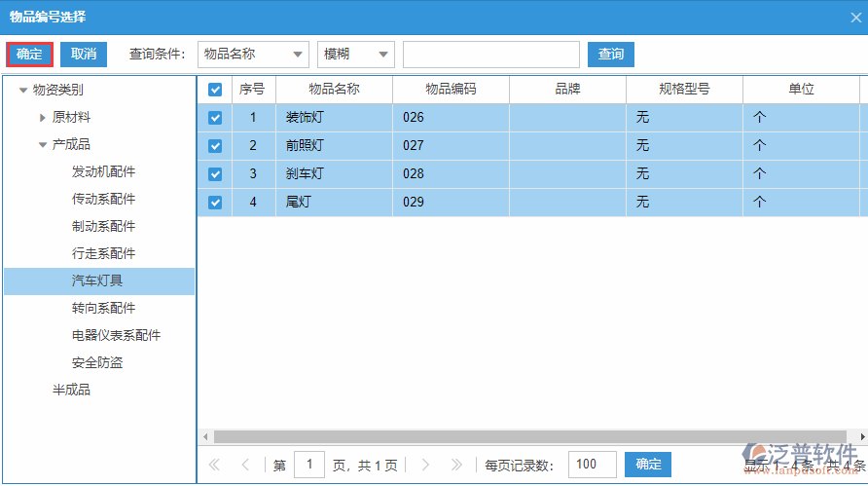Image resolution: width=868 pixels, height=486 pixels.
Task: Collapse the 物资类别 root node
Action: (x=23, y=91)
